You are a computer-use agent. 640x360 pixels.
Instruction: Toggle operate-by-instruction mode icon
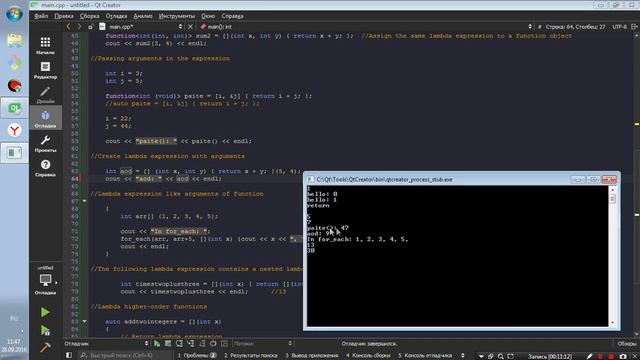pyautogui.click(x=224, y=344)
